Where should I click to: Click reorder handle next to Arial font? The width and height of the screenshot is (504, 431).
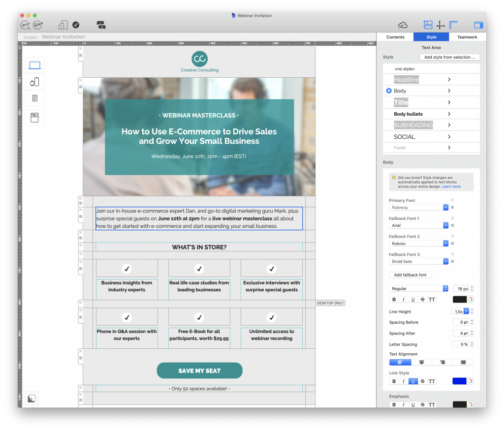[x=453, y=225]
